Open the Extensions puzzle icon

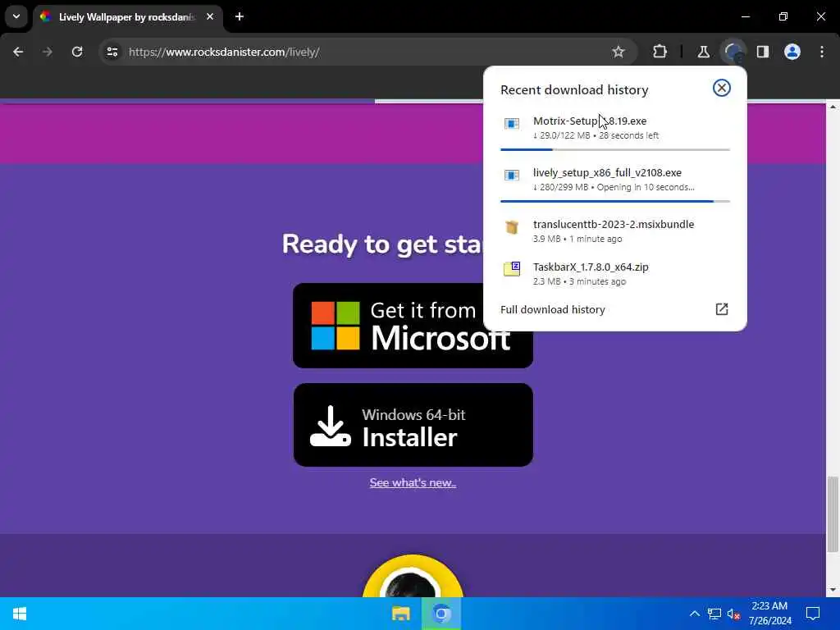click(x=660, y=52)
